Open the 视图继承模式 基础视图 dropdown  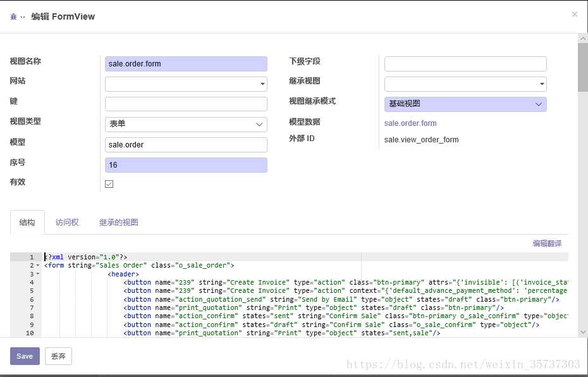click(465, 104)
